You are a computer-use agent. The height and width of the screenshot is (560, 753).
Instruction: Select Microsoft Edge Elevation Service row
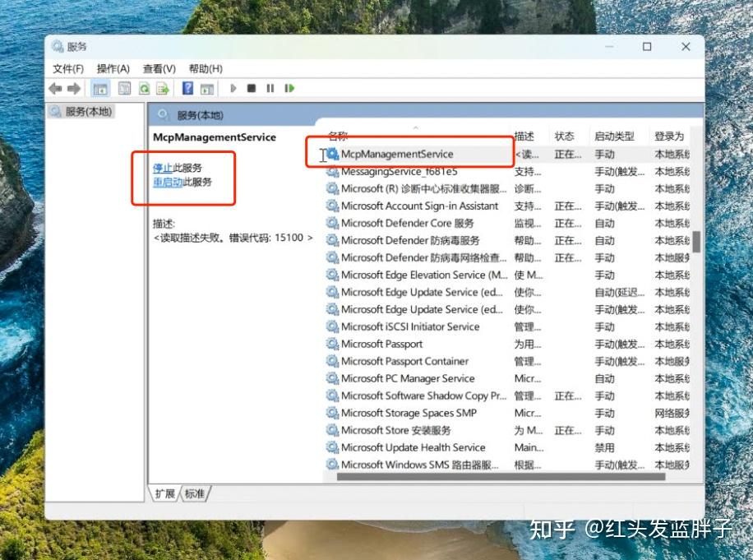point(506,275)
